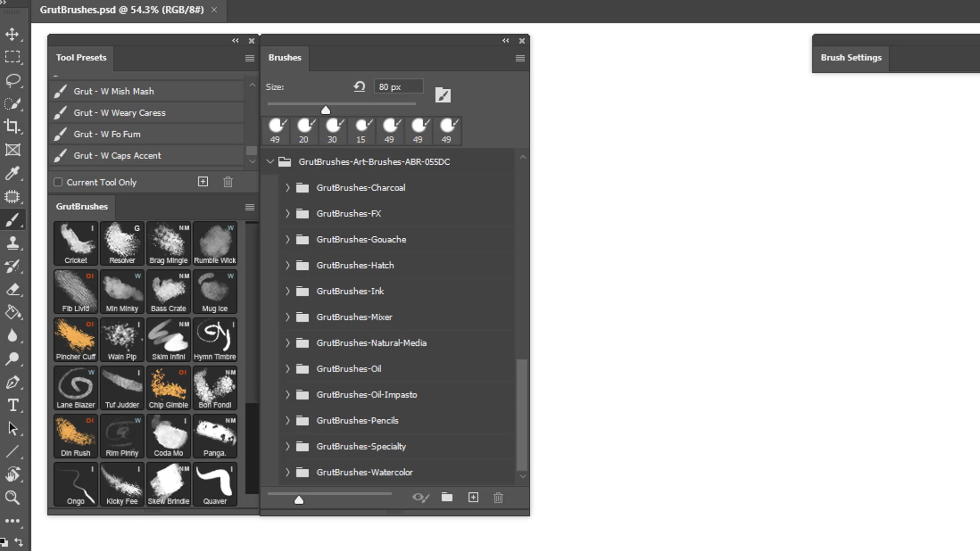Select the Frame tool
Viewport: 980px width, 551px height.
12,150
